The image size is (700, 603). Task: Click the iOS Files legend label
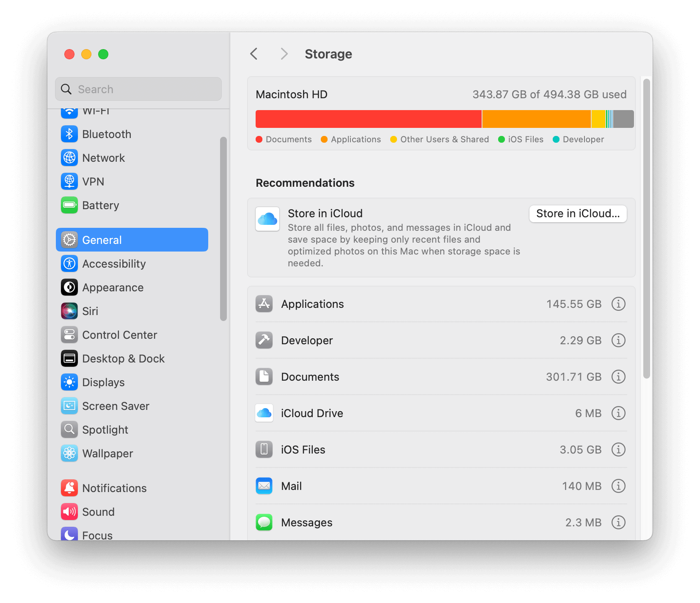pyautogui.click(x=526, y=139)
